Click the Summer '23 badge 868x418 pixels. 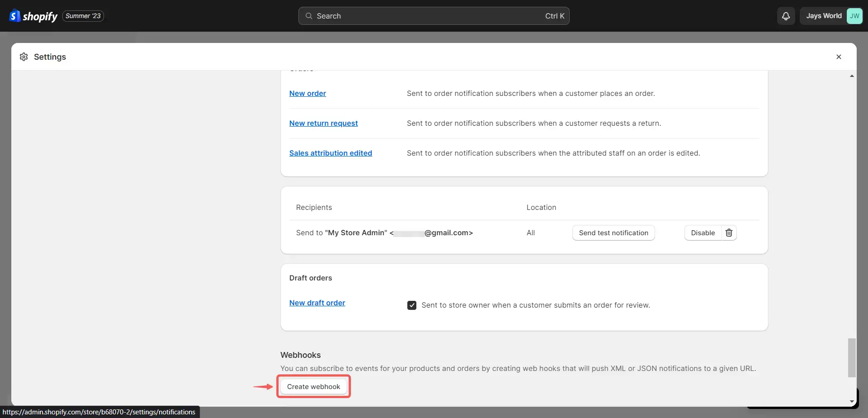83,16
